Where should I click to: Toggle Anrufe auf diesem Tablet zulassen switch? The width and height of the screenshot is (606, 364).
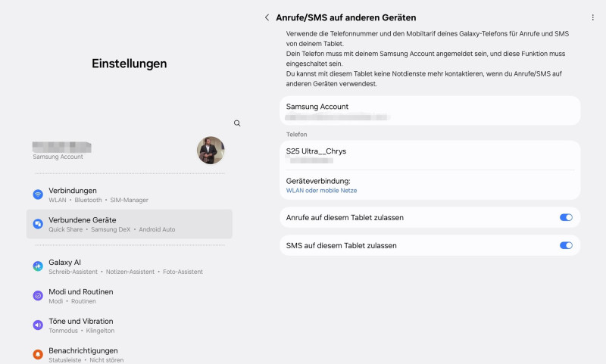[566, 217]
